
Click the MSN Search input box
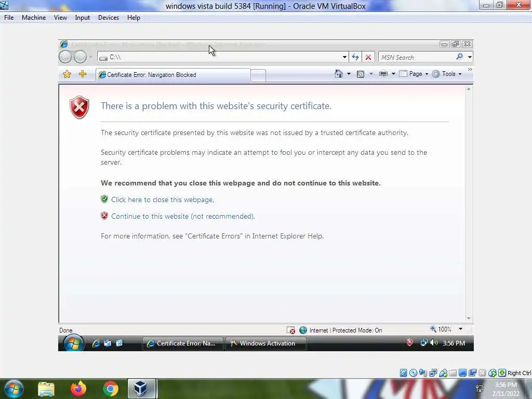(x=417, y=57)
